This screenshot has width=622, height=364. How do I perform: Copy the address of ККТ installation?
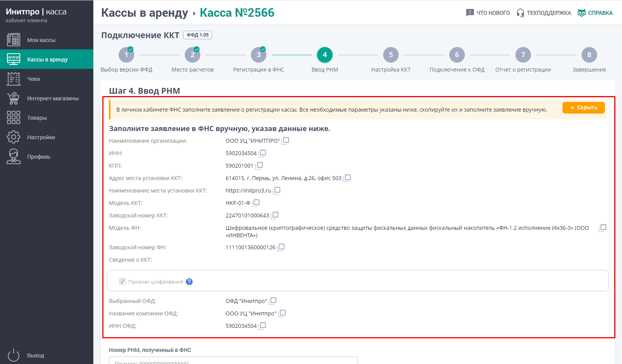pyautogui.click(x=347, y=178)
